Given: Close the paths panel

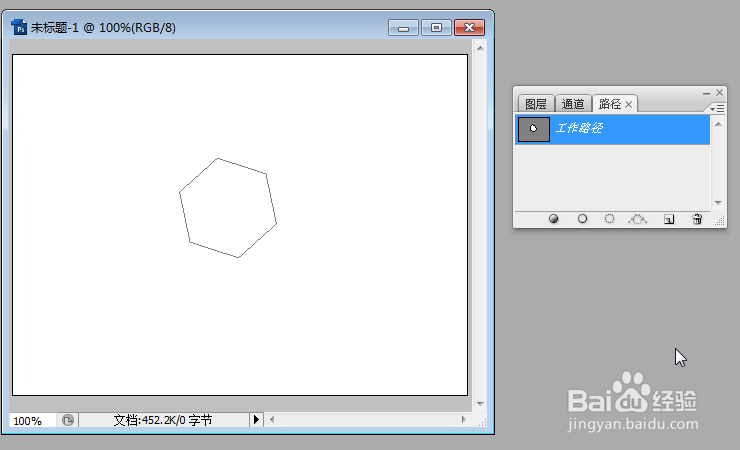Looking at the screenshot, I should coord(719,92).
